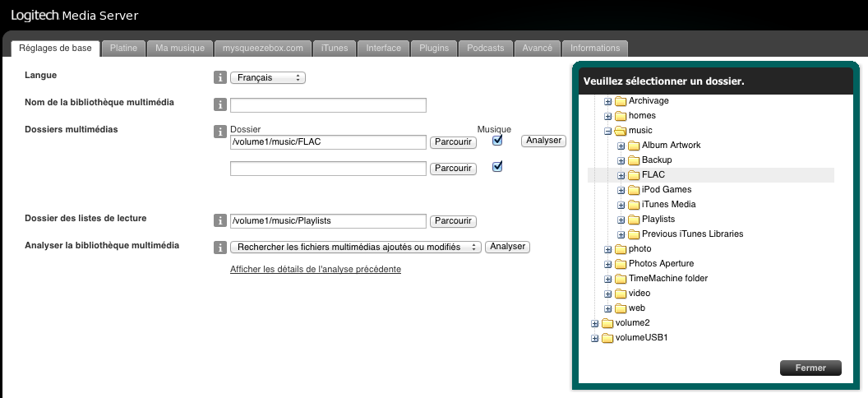Open info icon beside Langue

click(x=219, y=77)
